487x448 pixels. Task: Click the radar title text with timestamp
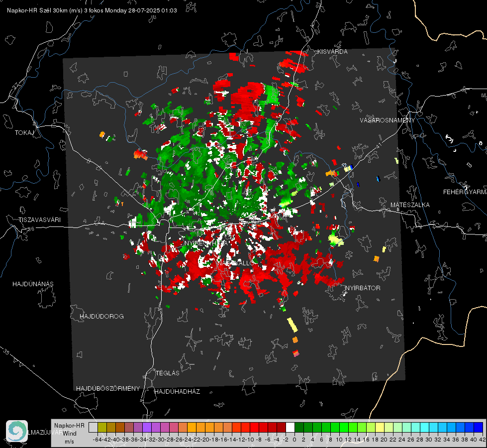click(x=92, y=10)
